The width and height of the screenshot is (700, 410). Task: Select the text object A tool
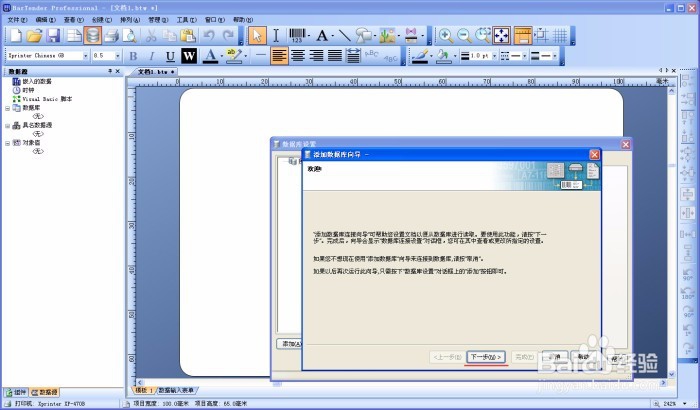tap(322, 35)
